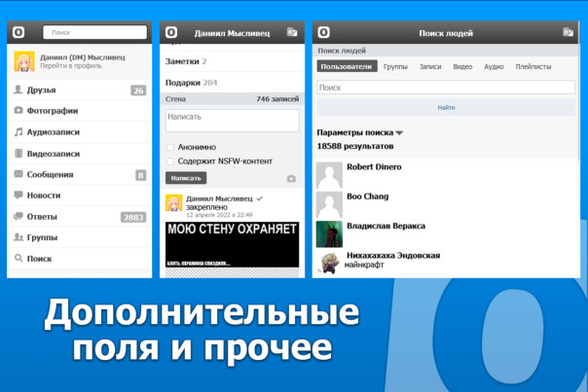
Task: Click the compose icon in the Даниил Мысливец header
Action: [x=292, y=32]
